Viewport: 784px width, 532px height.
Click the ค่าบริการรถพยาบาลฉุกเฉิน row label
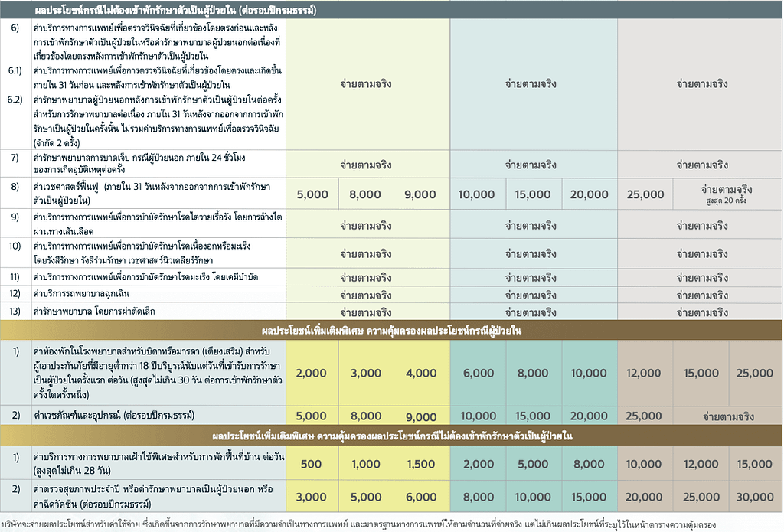coord(81,293)
